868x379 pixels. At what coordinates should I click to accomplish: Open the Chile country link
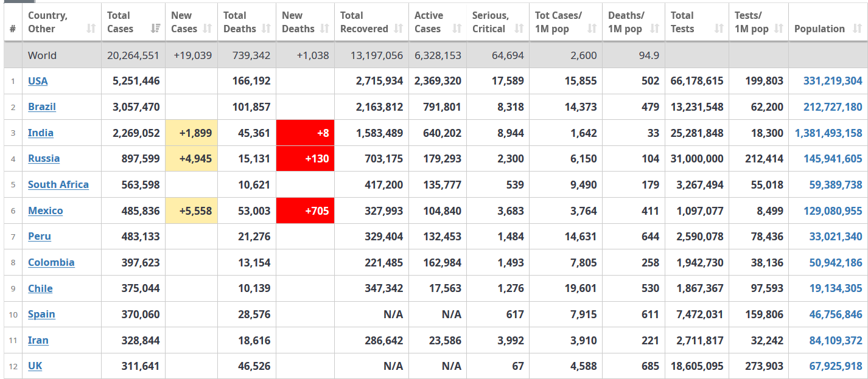pos(40,288)
